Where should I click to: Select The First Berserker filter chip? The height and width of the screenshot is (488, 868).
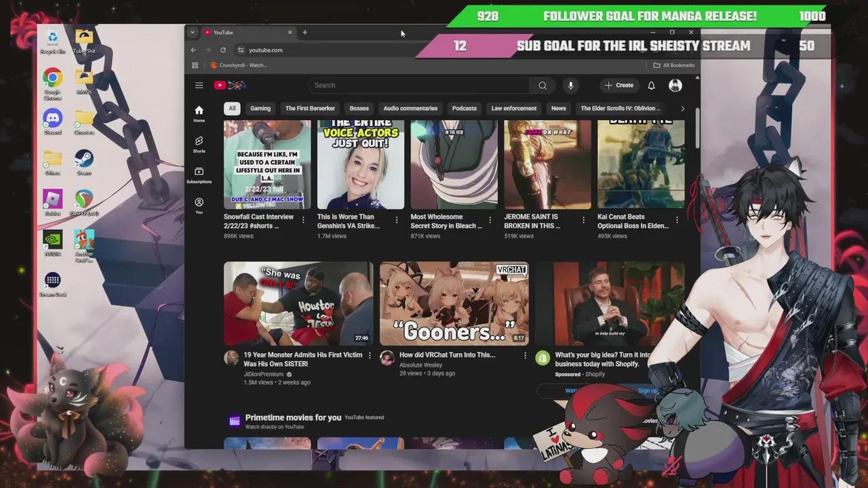(x=310, y=108)
